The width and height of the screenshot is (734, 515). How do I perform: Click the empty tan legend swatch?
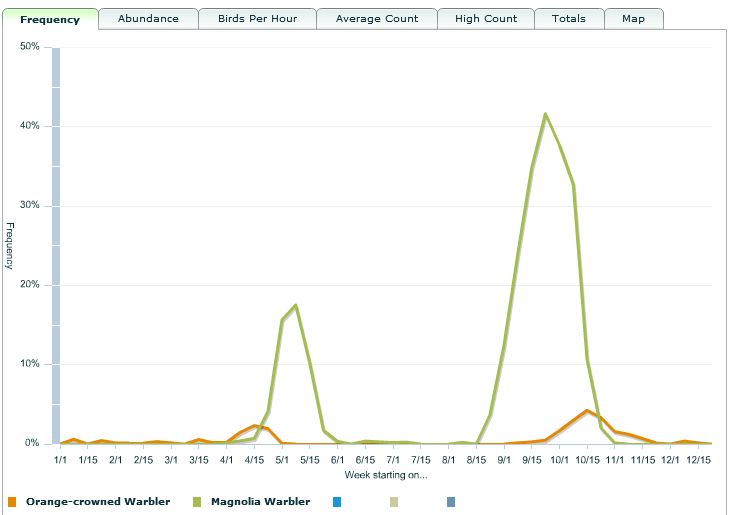pyautogui.click(x=394, y=502)
